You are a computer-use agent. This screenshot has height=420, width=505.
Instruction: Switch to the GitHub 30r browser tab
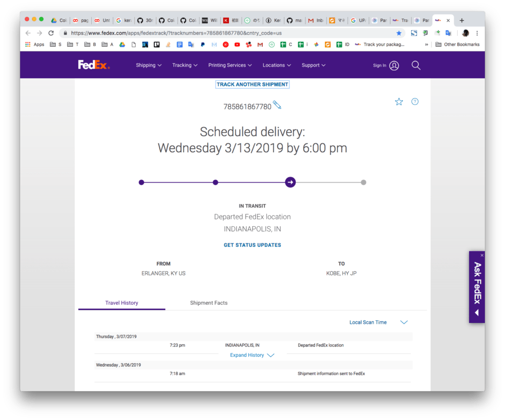click(145, 20)
